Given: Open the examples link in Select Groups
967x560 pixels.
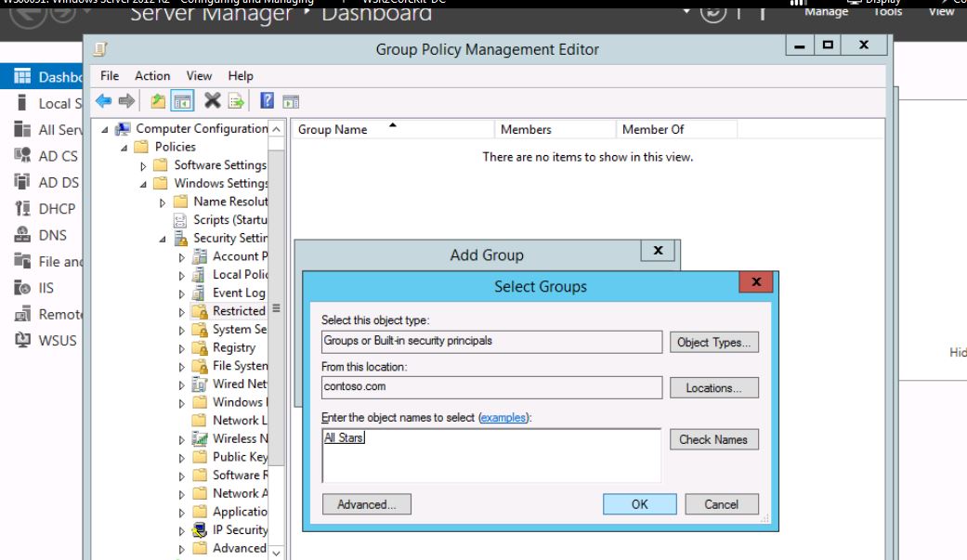Looking at the screenshot, I should pos(503,419).
